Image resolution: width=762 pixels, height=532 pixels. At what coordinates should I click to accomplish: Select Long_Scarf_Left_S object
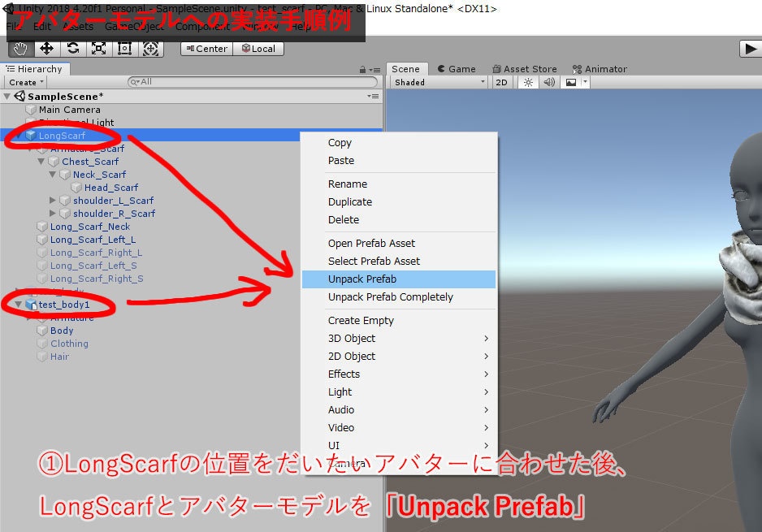(93, 266)
